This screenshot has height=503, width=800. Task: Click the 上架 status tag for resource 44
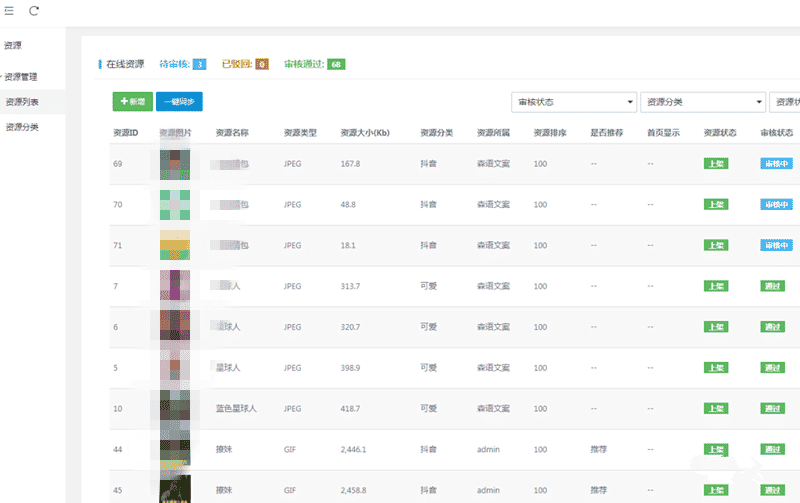point(715,449)
